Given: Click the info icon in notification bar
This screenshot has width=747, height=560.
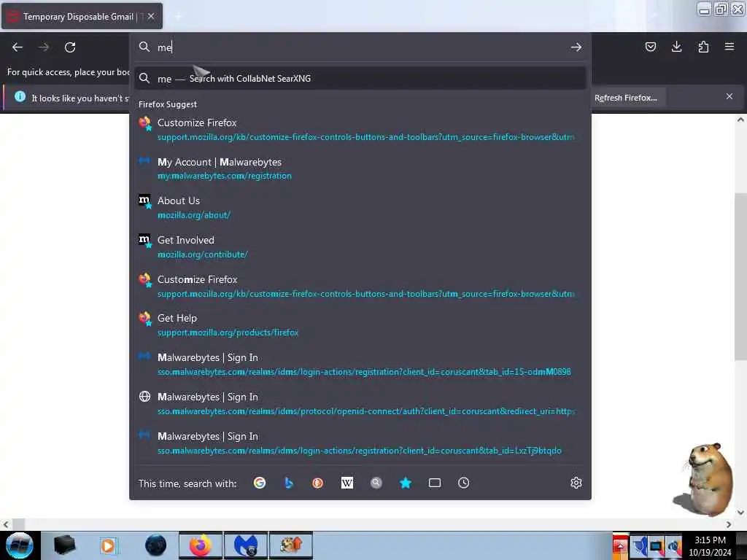Looking at the screenshot, I should (20, 97).
